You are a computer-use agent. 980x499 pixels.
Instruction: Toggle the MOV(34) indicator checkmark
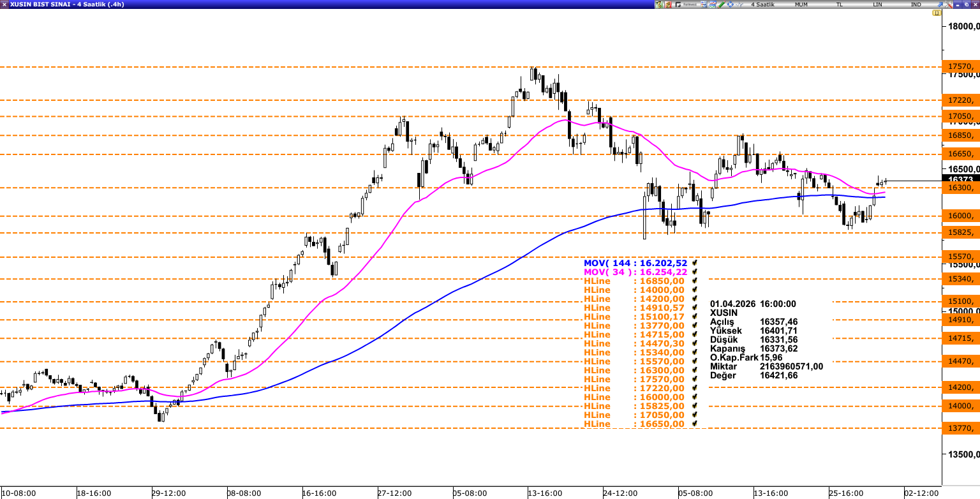[x=694, y=272]
